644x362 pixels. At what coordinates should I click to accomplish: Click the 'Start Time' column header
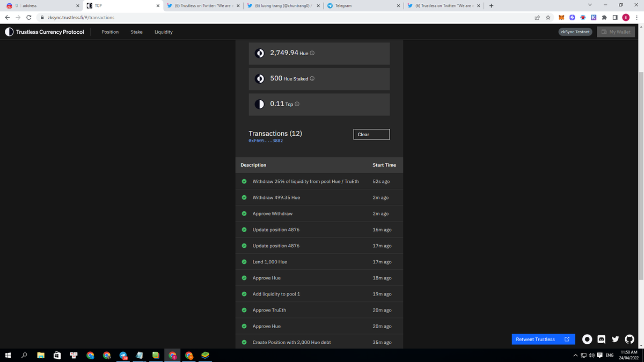[x=384, y=165]
